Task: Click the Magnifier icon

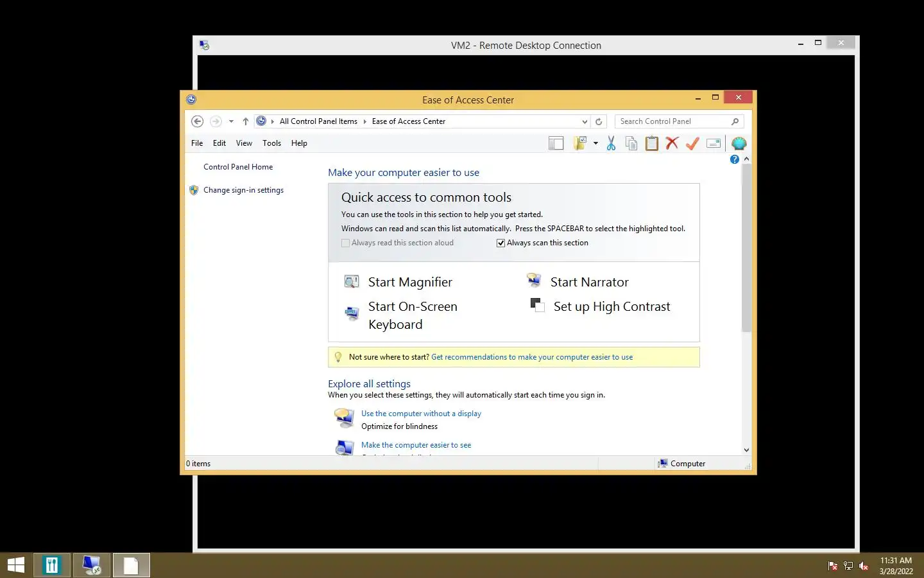Action: pyautogui.click(x=352, y=281)
